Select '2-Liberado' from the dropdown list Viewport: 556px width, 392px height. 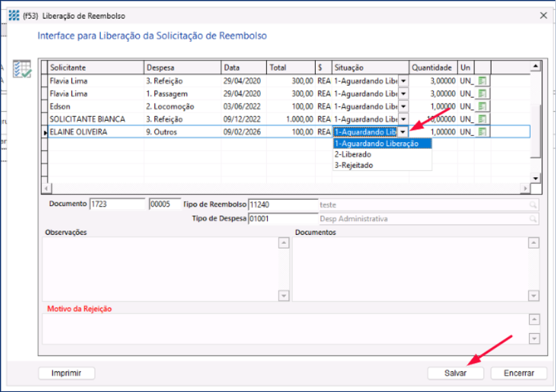click(353, 154)
